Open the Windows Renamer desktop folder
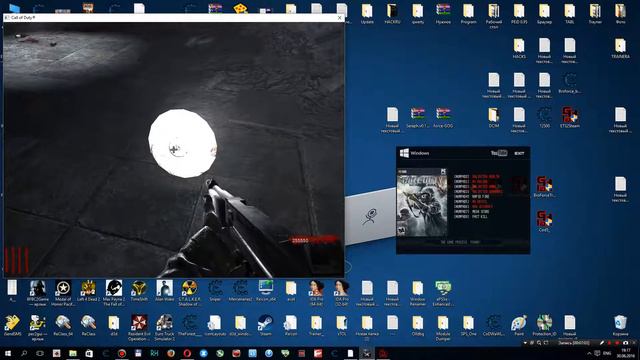The width and height of the screenshot is (640, 360). (x=417, y=293)
